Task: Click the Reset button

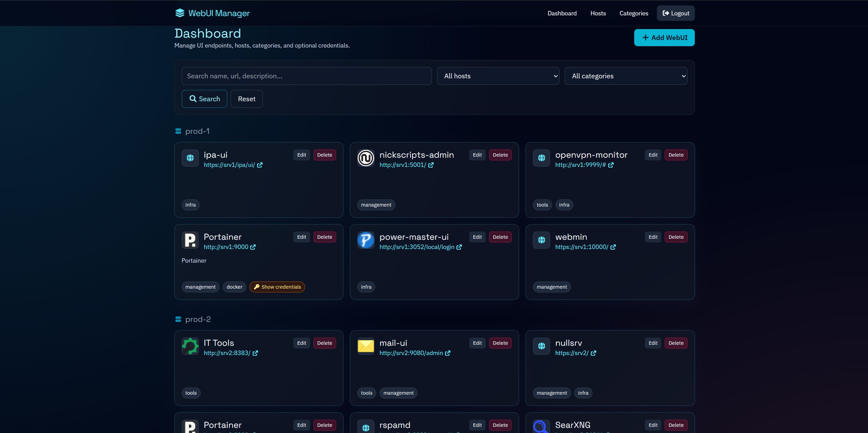Action: click(x=247, y=99)
